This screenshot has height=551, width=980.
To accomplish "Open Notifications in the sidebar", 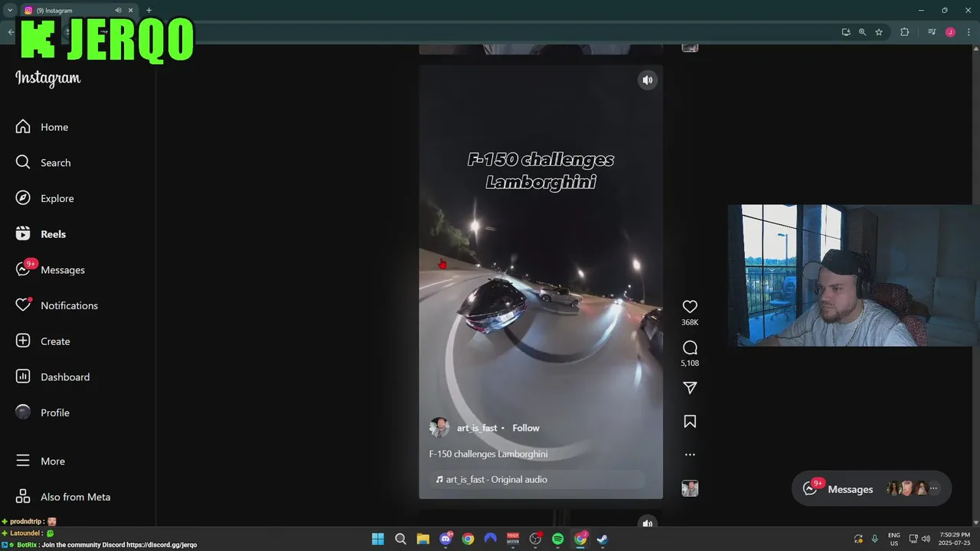I will (57, 305).
